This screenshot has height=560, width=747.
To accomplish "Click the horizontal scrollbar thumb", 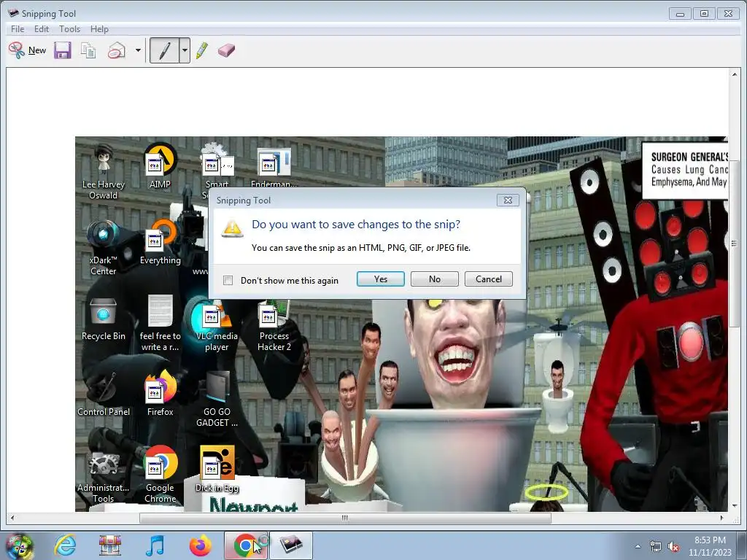I will click(345, 518).
